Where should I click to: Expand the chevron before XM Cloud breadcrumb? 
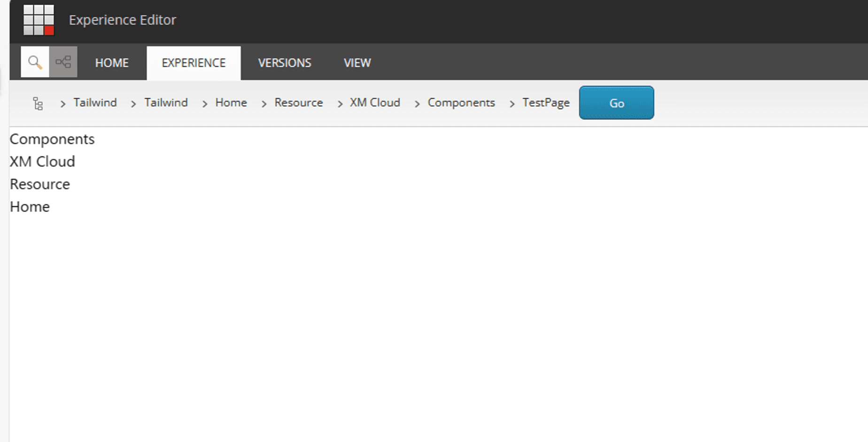click(x=340, y=104)
